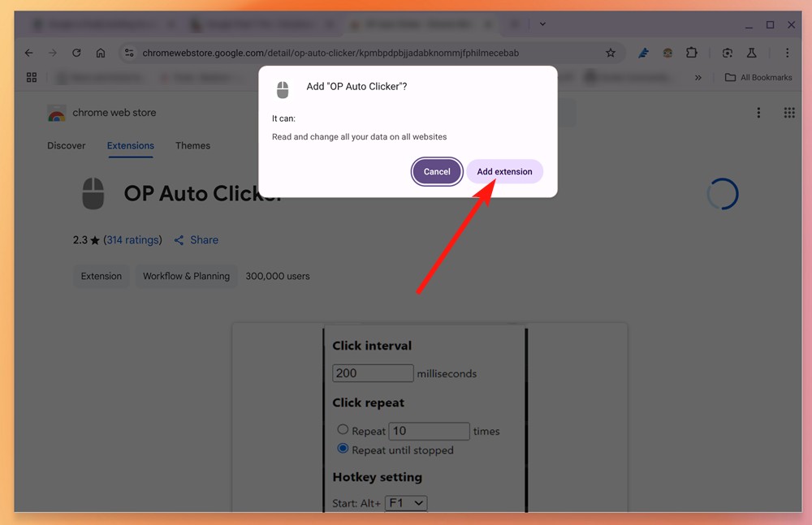
Task: Click the Extensions puzzle piece icon
Action: click(x=692, y=52)
